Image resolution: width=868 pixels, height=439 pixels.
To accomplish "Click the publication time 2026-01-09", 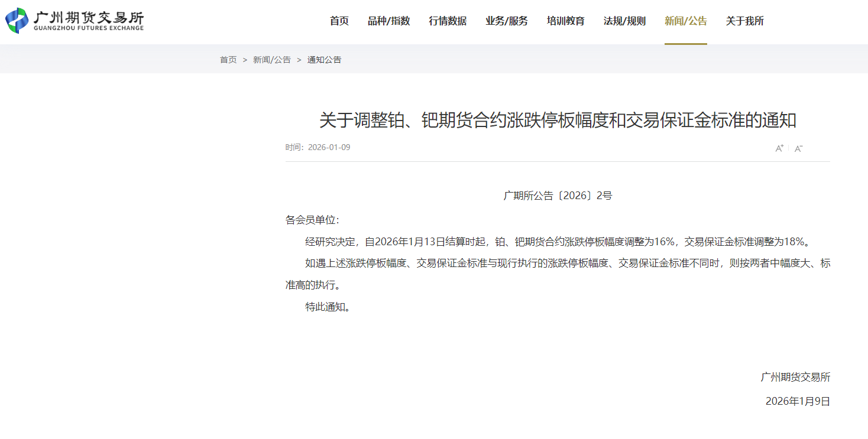I will [x=329, y=147].
